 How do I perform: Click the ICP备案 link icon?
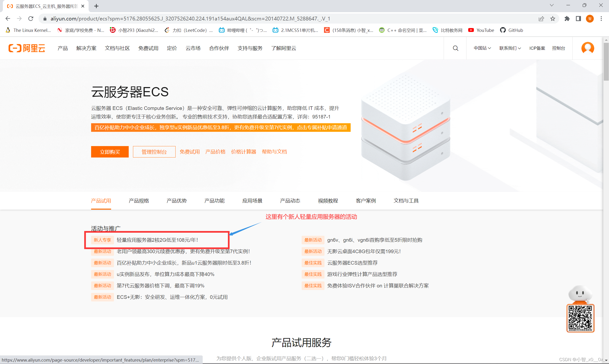pyautogui.click(x=537, y=48)
